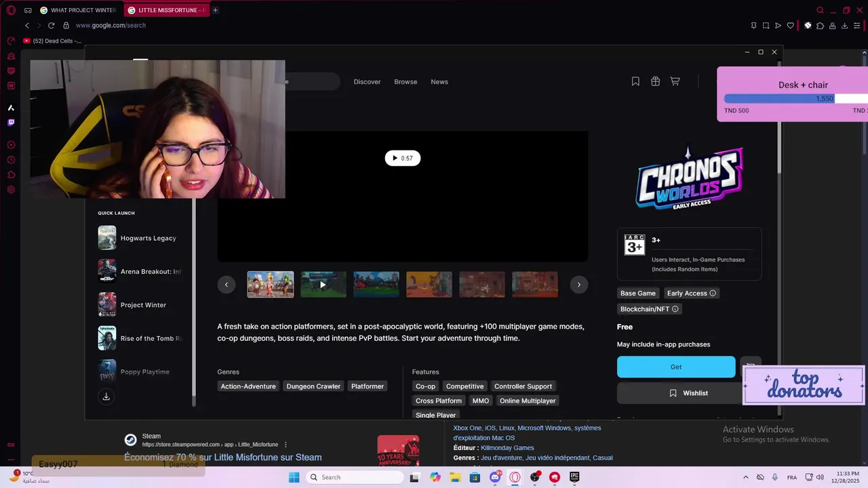
Task: Select the Platformer genre tag
Action: (x=368, y=386)
